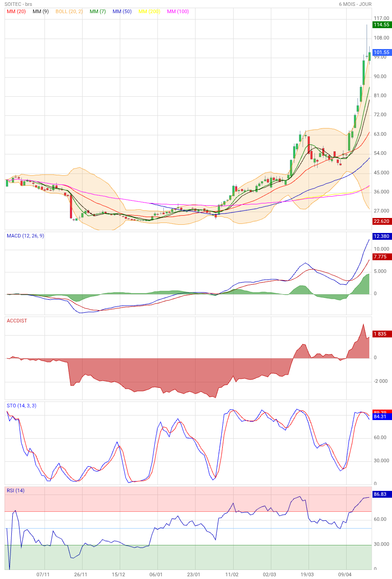Screen dimensions: 392x579
Task: Click the MM (20) legend label
Action: pos(16,11)
